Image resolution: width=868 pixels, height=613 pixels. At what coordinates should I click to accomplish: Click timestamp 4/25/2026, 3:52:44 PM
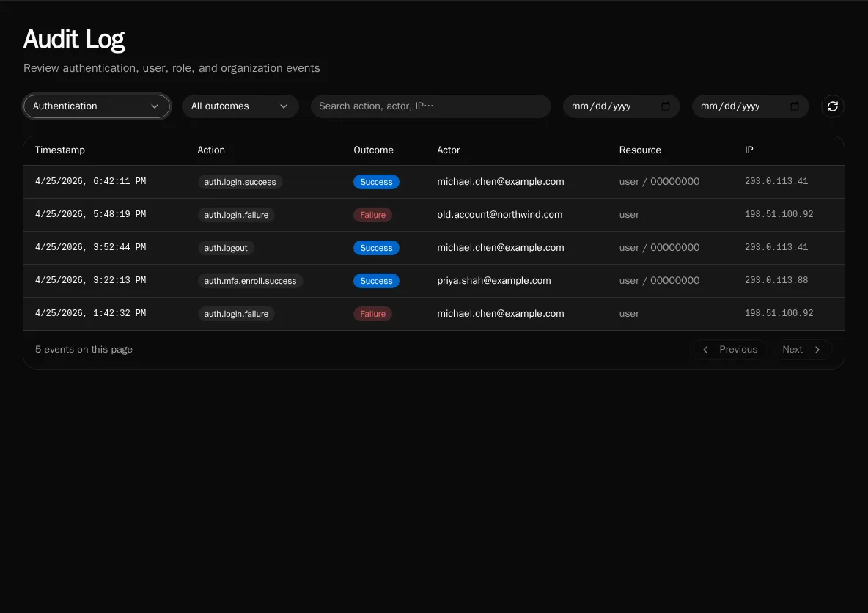point(90,247)
